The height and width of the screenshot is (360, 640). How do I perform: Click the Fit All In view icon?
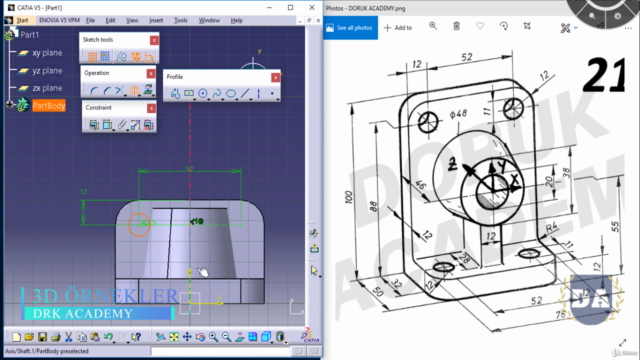coord(174,337)
